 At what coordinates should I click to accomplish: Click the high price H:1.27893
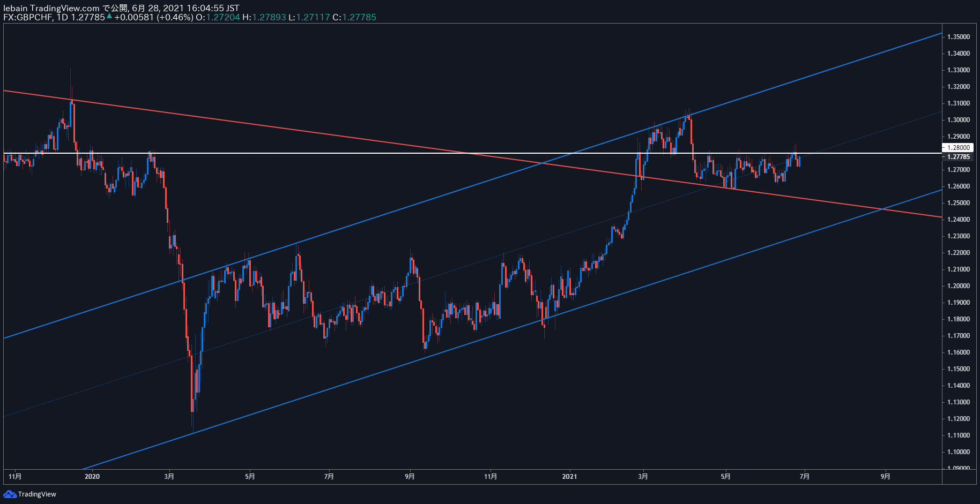(264, 17)
